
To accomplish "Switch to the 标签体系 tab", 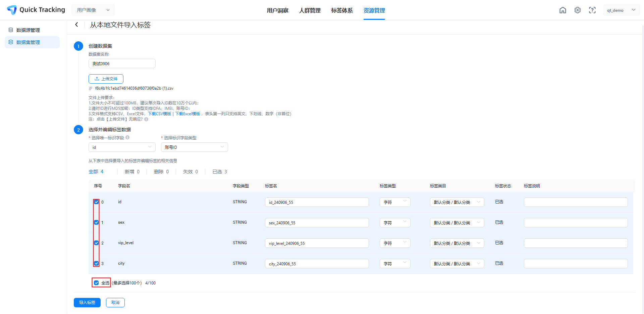I will (x=342, y=10).
